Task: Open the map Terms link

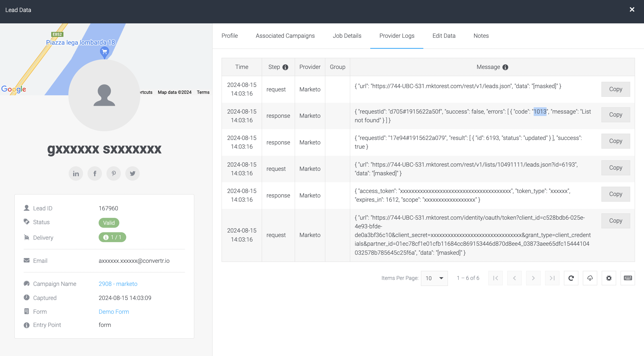Action: pos(203,92)
